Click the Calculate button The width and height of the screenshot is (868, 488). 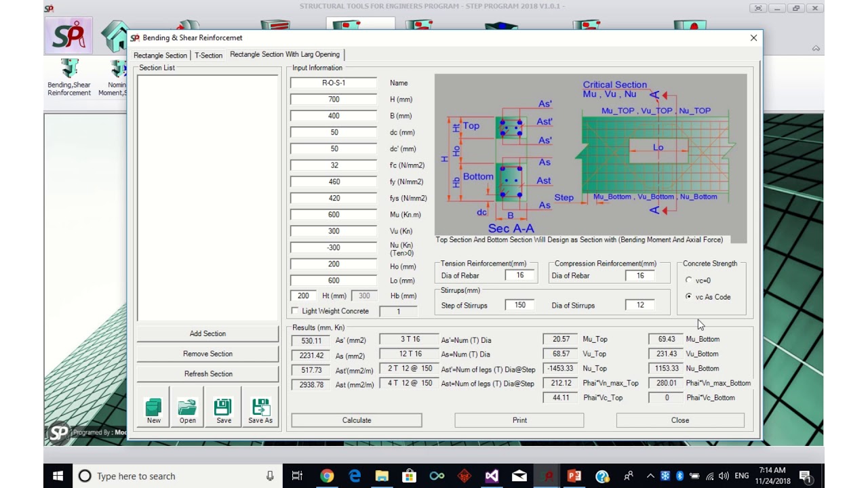click(357, 420)
